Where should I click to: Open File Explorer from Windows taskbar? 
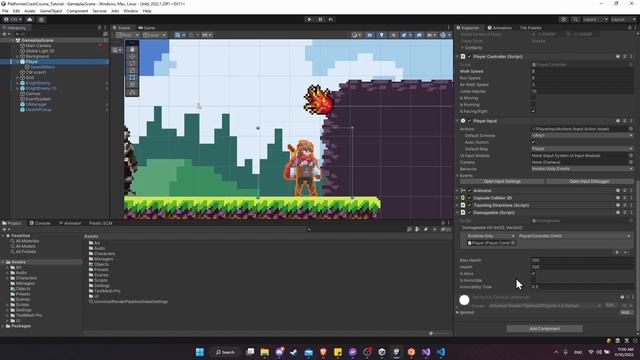tap(264, 352)
